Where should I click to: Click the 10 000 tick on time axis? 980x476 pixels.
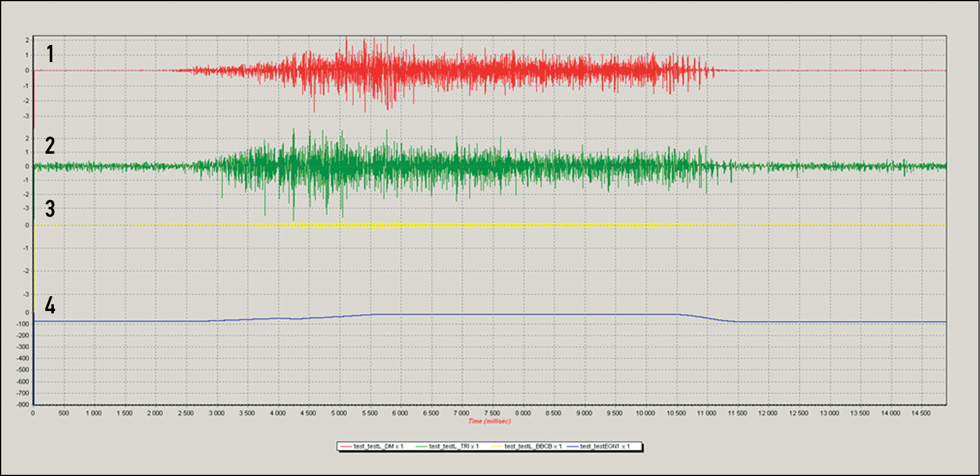[x=645, y=413]
